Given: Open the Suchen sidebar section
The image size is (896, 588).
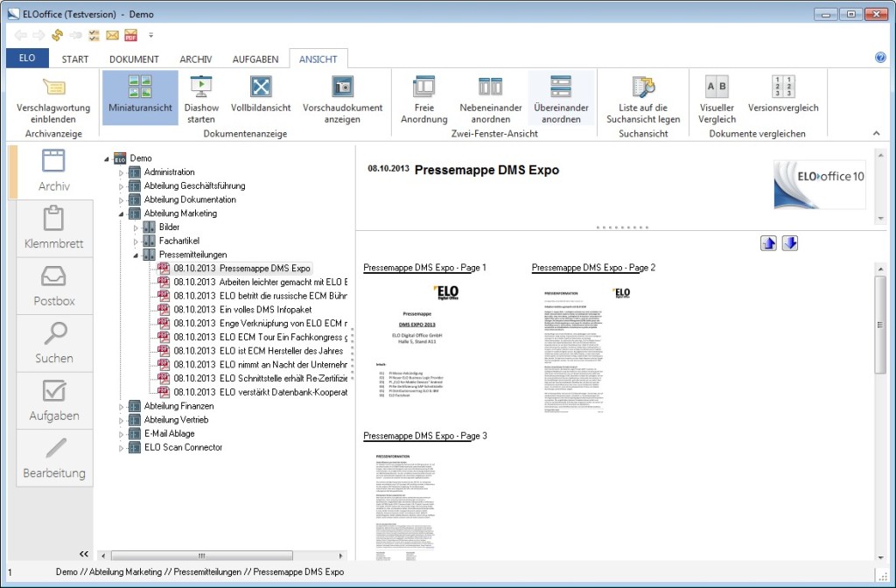Looking at the screenshot, I should click(54, 343).
